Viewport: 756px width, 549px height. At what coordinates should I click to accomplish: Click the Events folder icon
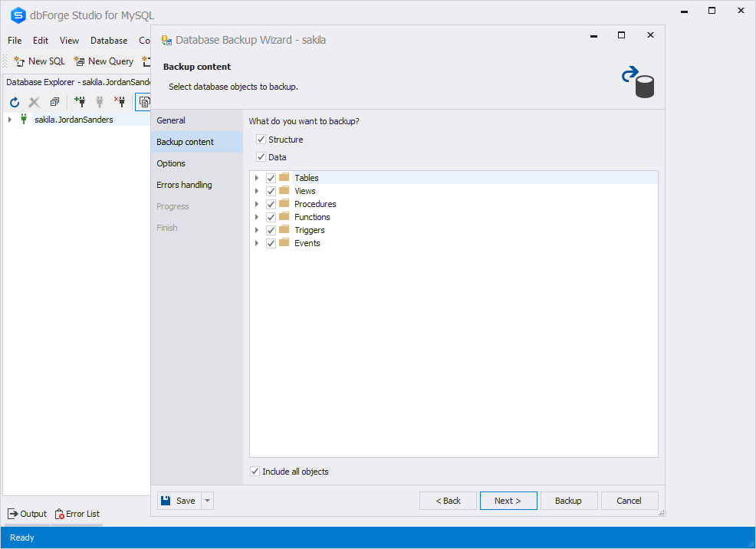[284, 242]
